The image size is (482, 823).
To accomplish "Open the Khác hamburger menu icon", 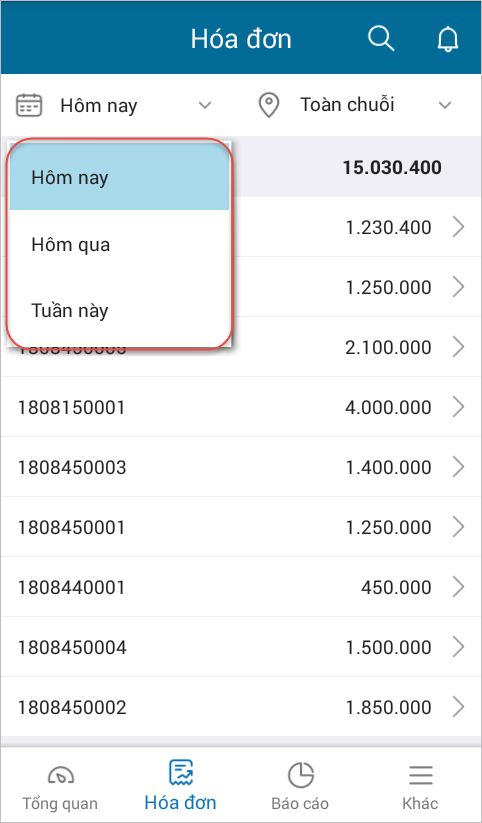I will (420, 775).
